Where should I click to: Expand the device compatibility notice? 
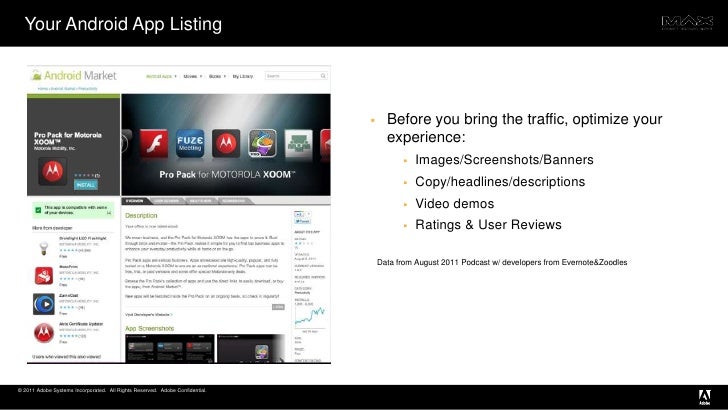point(109,213)
